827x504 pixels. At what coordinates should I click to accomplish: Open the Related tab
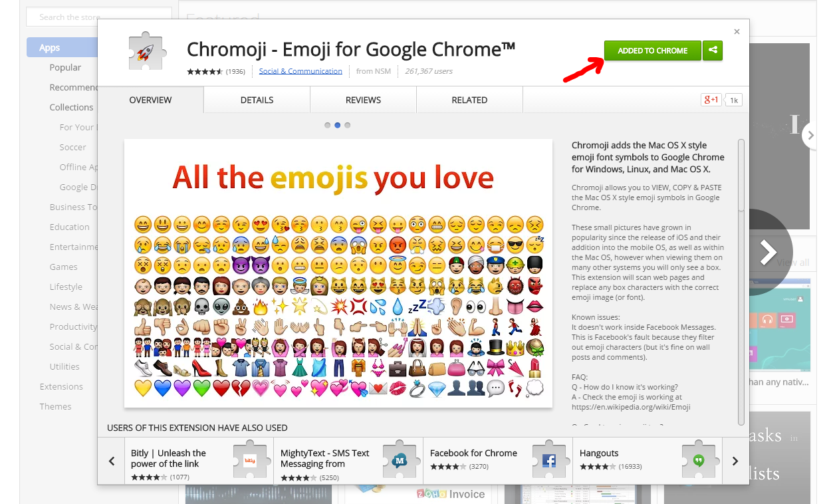[x=470, y=100]
